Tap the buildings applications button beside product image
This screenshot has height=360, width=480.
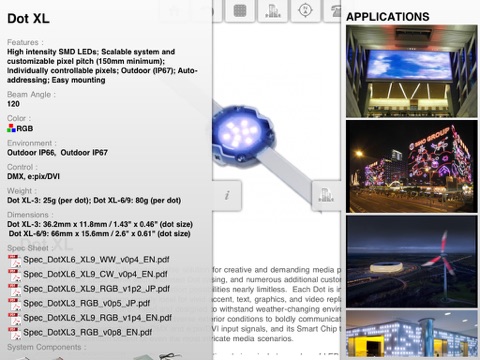[x=326, y=195]
